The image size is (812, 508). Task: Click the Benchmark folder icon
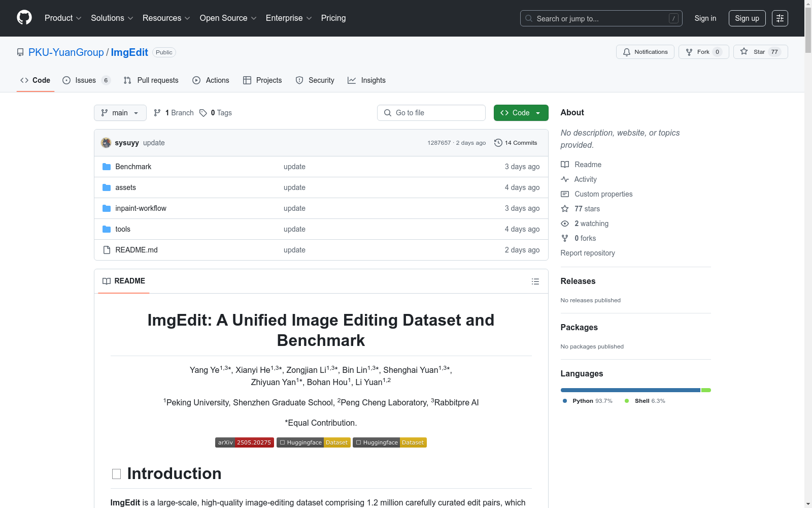pos(107,167)
